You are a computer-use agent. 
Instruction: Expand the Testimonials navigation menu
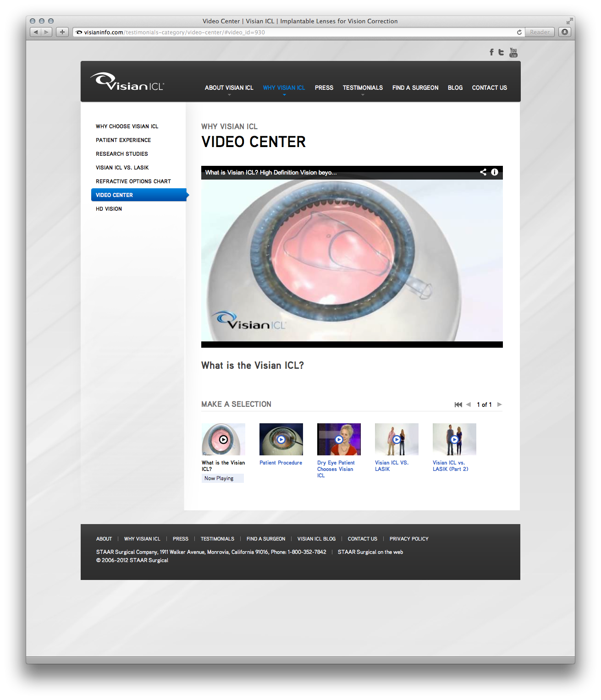[363, 88]
